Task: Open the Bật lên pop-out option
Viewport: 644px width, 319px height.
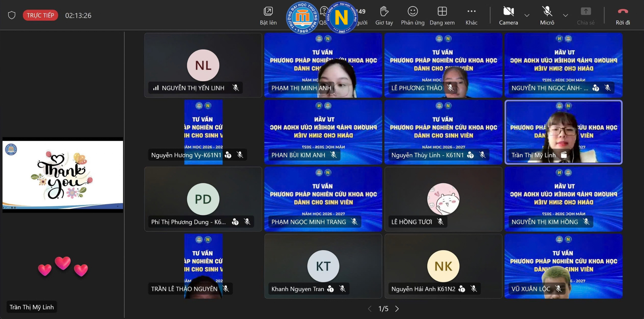Action: pyautogui.click(x=268, y=16)
